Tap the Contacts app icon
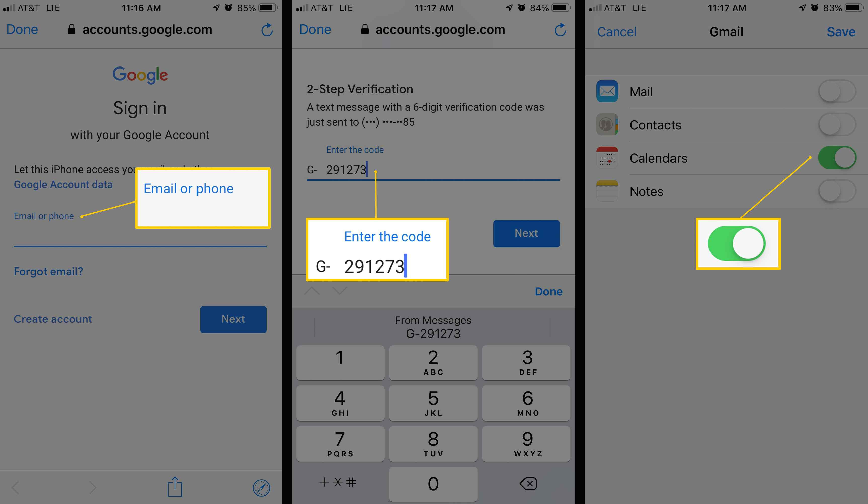 (606, 124)
